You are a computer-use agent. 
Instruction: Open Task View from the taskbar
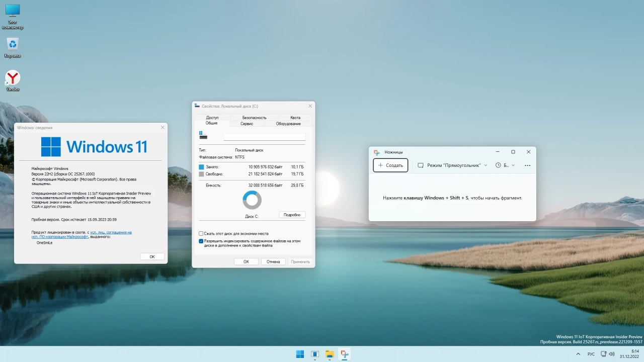click(315, 354)
